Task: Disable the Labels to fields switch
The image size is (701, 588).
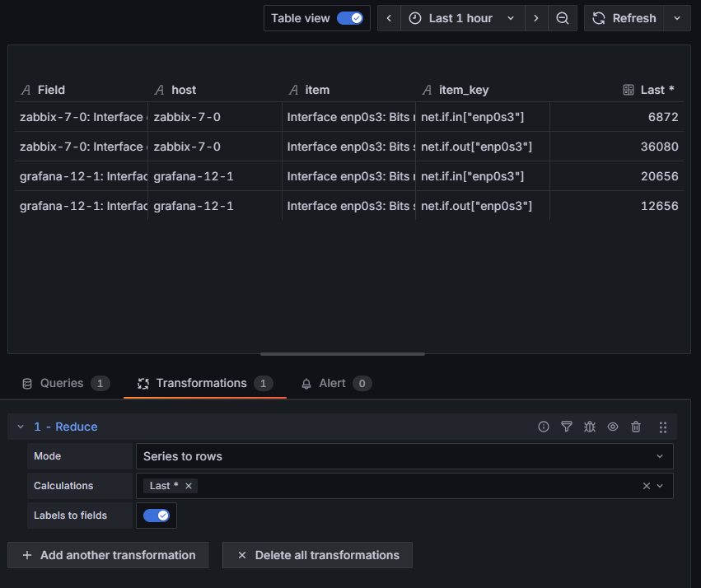Action: click(156, 516)
